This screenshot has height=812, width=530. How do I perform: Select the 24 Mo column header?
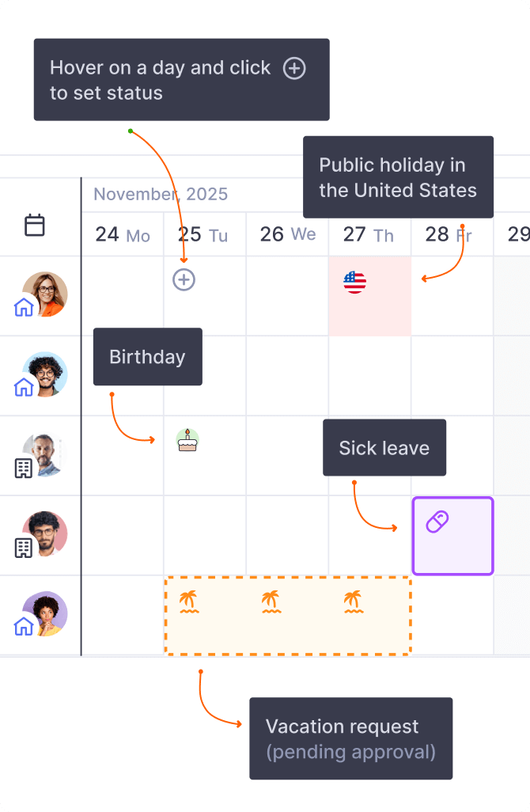[x=123, y=234]
